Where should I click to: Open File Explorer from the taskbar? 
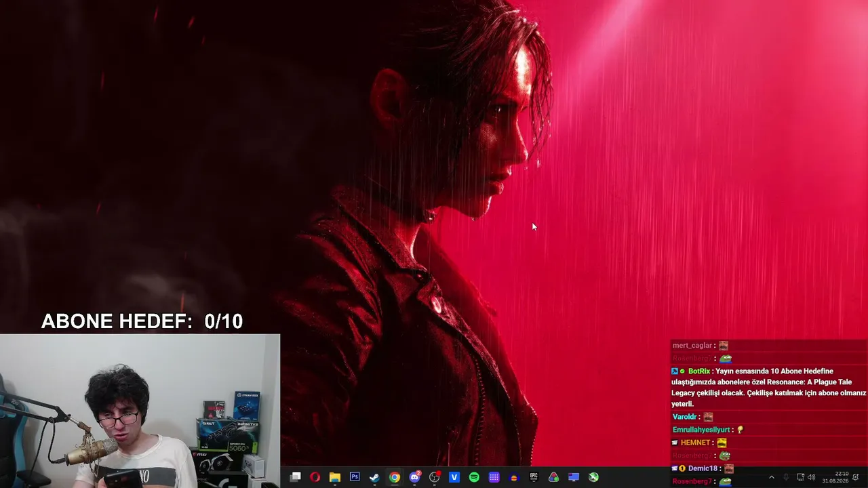[334, 477]
